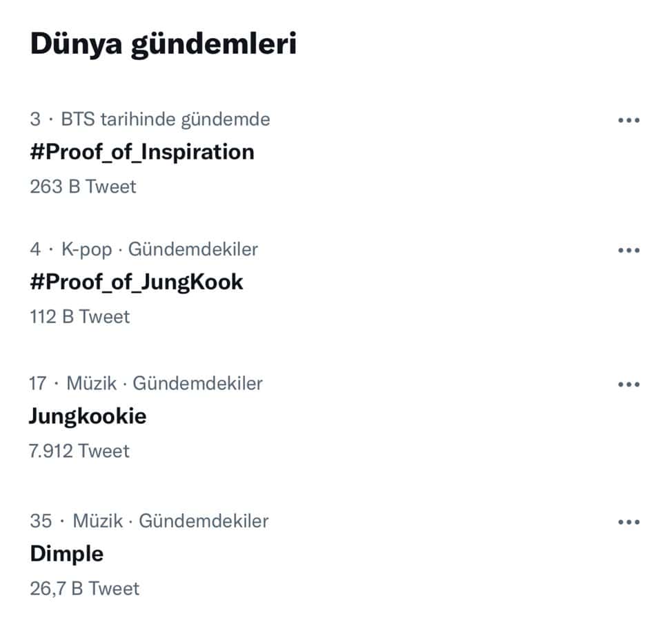
Task: Click the Müzik label above Dimple
Action: (98, 521)
